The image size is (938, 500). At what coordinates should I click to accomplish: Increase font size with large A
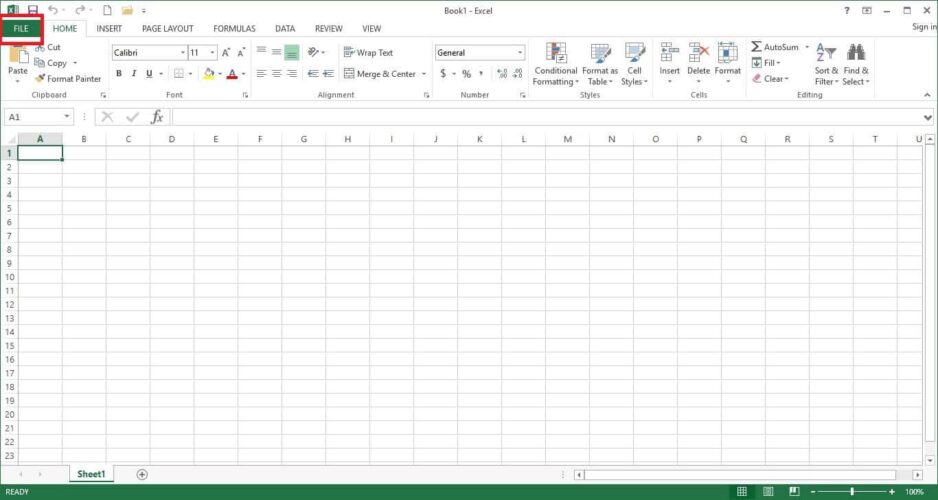click(226, 53)
